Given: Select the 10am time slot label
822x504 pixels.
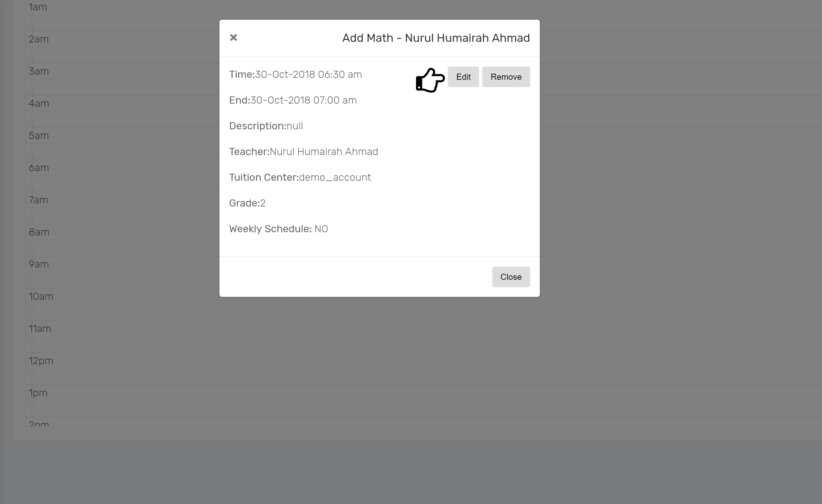Looking at the screenshot, I should tap(41, 297).
